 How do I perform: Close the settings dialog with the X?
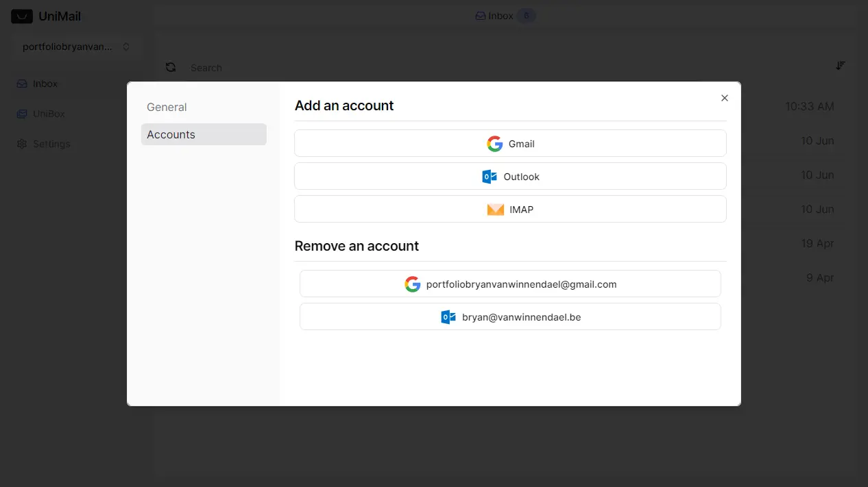tap(725, 98)
